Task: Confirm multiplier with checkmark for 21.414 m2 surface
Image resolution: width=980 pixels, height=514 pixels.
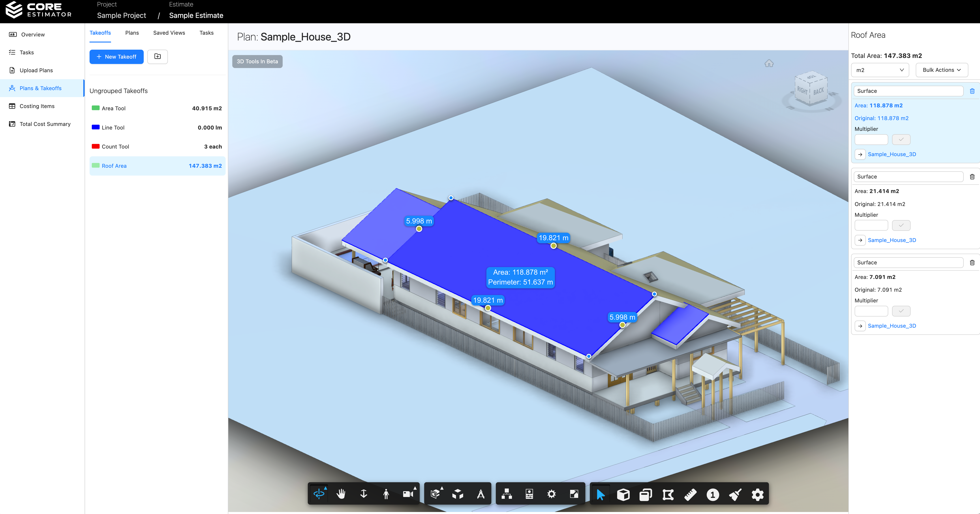Action: (x=901, y=225)
